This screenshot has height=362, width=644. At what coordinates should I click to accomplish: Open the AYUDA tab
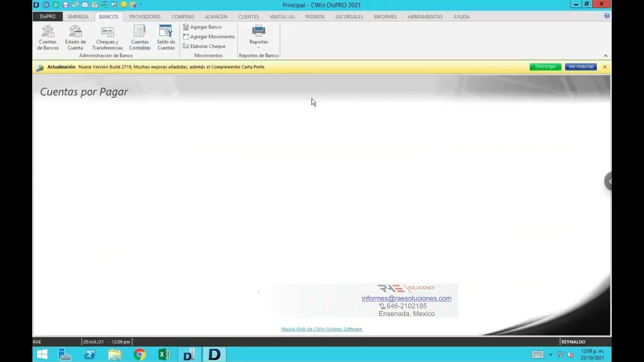(x=461, y=17)
